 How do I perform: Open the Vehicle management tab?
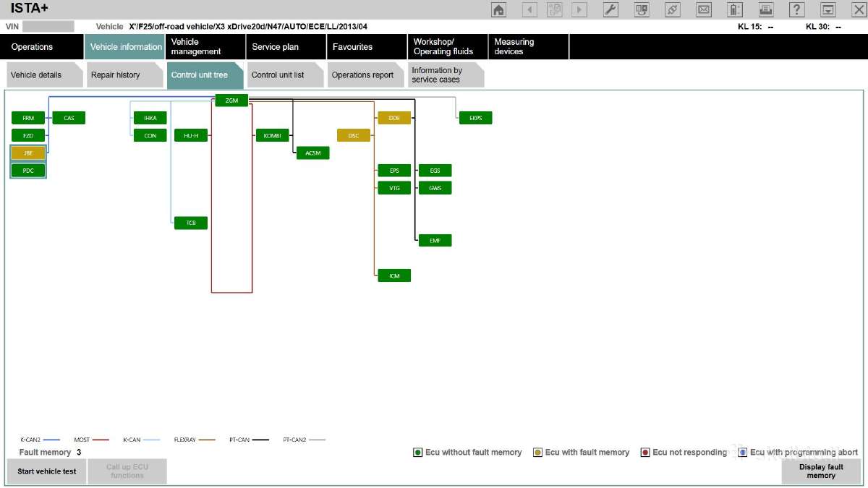[205, 46]
